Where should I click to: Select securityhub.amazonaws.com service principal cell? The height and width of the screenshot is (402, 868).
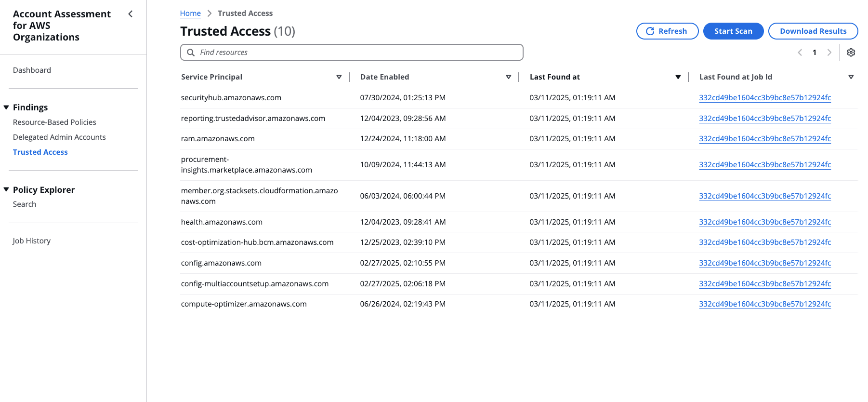pyautogui.click(x=231, y=98)
